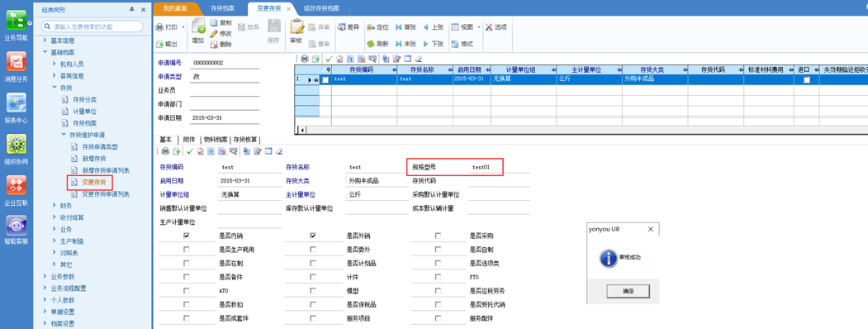Click the 增加 (add) toolbar icon
Viewport: 868px width, 329px height.
point(198,32)
